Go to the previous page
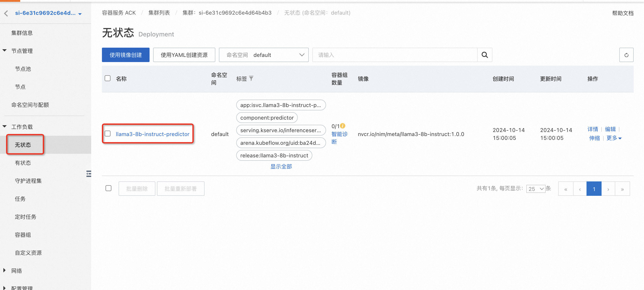Screen dimensions: 644x290 [x=580, y=189]
